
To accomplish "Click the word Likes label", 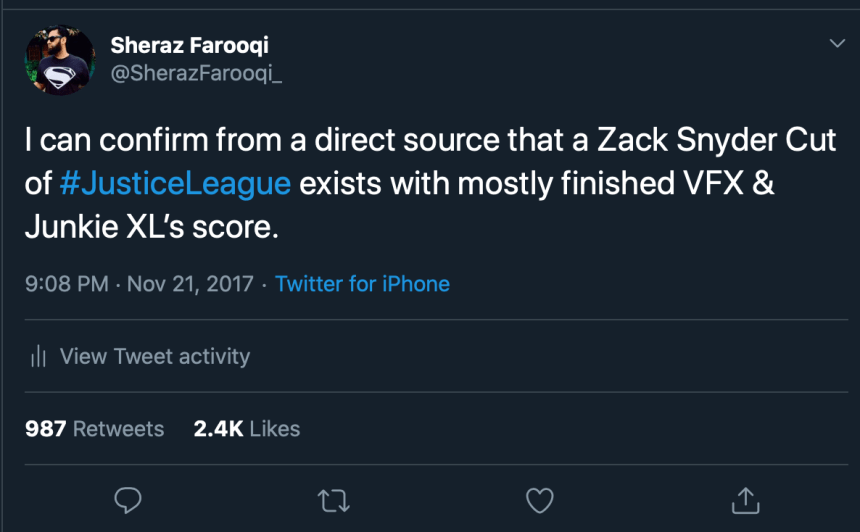I will [x=275, y=429].
